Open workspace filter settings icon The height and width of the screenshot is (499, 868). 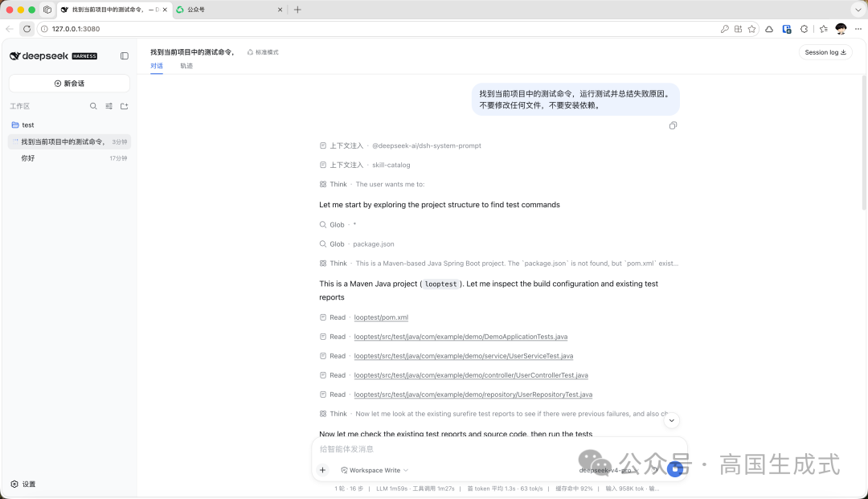pos(109,106)
